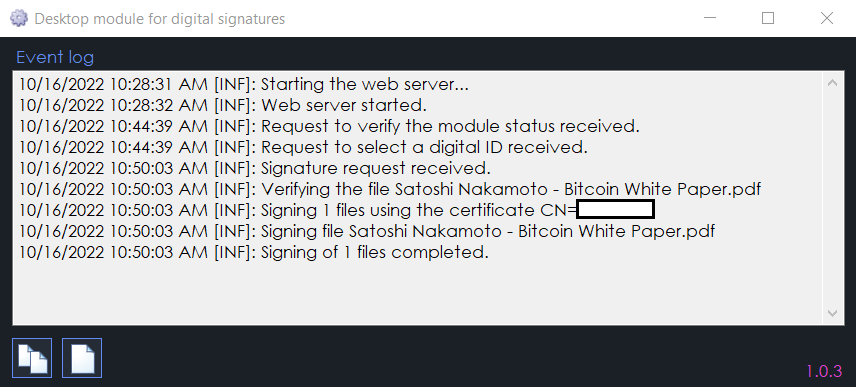856x387 pixels.
Task: Minimize the digital signatures module window
Action: pyautogui.click(x=710, y=18)
